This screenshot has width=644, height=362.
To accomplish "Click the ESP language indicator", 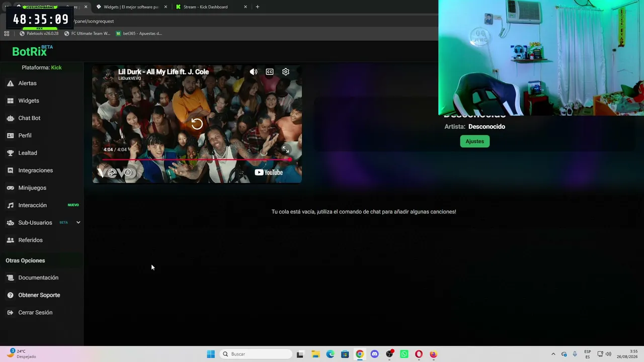I will tap(588, 354).
